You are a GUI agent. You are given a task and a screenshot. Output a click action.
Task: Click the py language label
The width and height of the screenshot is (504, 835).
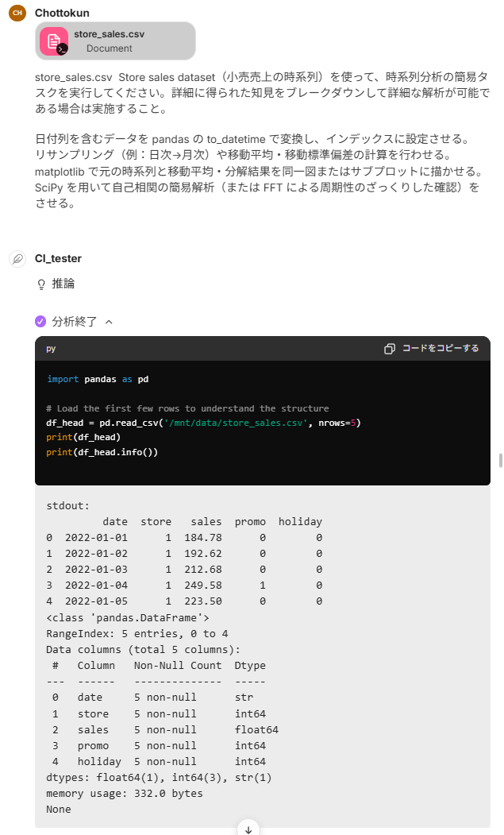(51, 349)
